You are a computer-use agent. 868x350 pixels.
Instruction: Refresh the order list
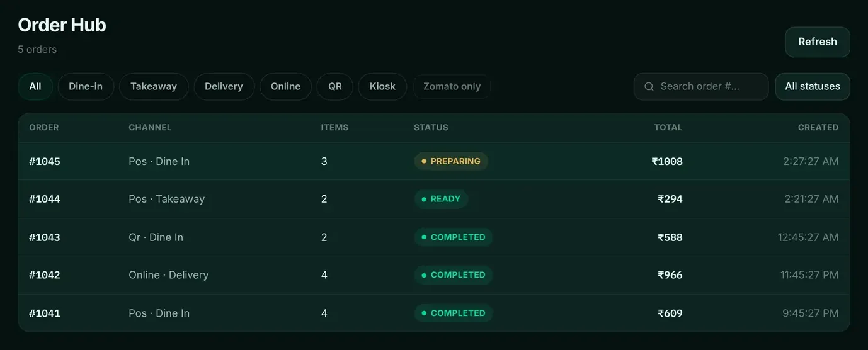[817, 42]
